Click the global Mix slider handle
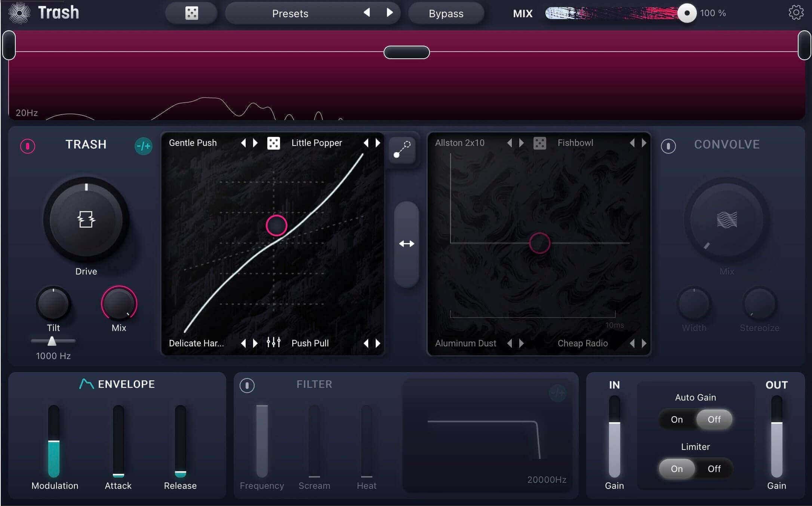 pyautogui.click(x=686, y=13)
